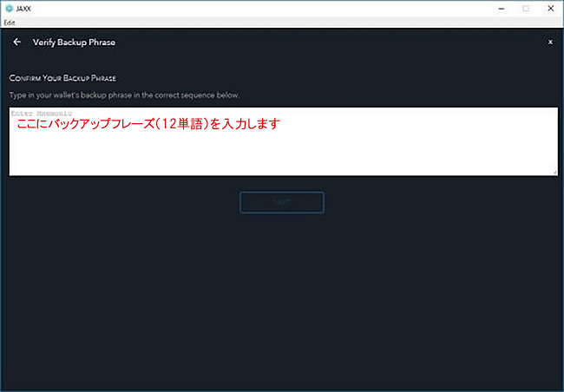This screenshot has width=564, height=392.
Task: Click the back arrow beside Verify Backup Phrase
Action: coord(16,42)
